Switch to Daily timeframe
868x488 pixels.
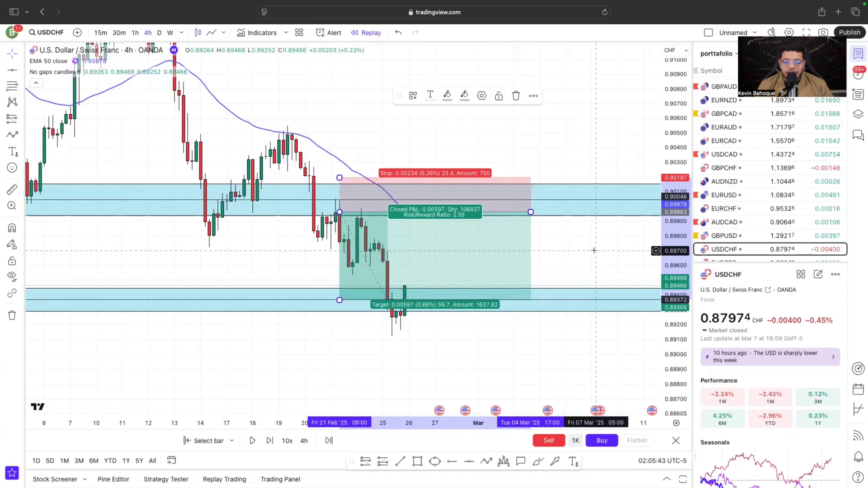pyautogui.click(x=159, y=33)
